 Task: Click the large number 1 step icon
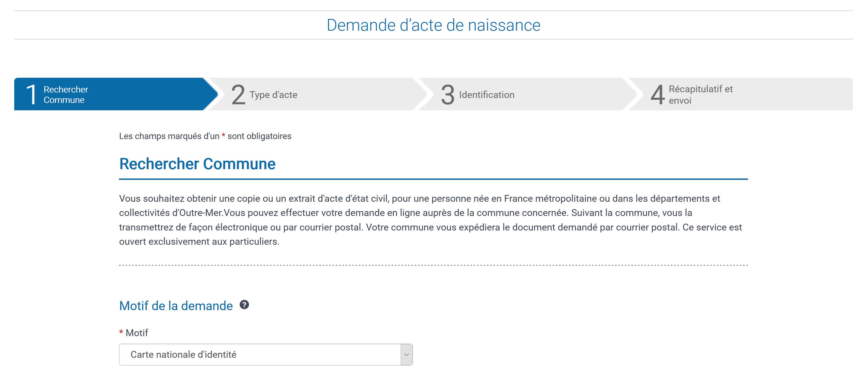[x=31, y=95]
